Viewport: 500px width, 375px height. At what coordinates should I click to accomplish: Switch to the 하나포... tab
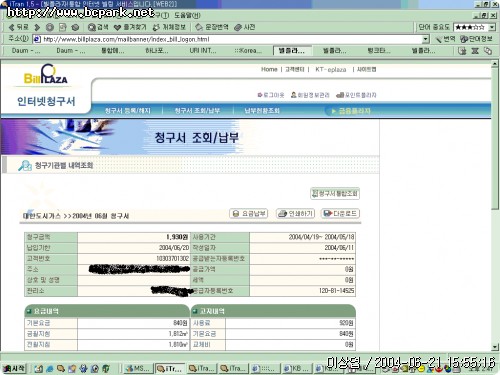click(x=157, y=51)
